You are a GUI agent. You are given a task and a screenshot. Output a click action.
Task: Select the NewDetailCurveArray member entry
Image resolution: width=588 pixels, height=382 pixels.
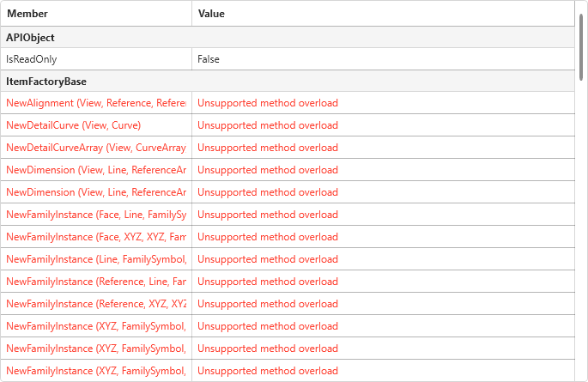(x=95, y=148)
